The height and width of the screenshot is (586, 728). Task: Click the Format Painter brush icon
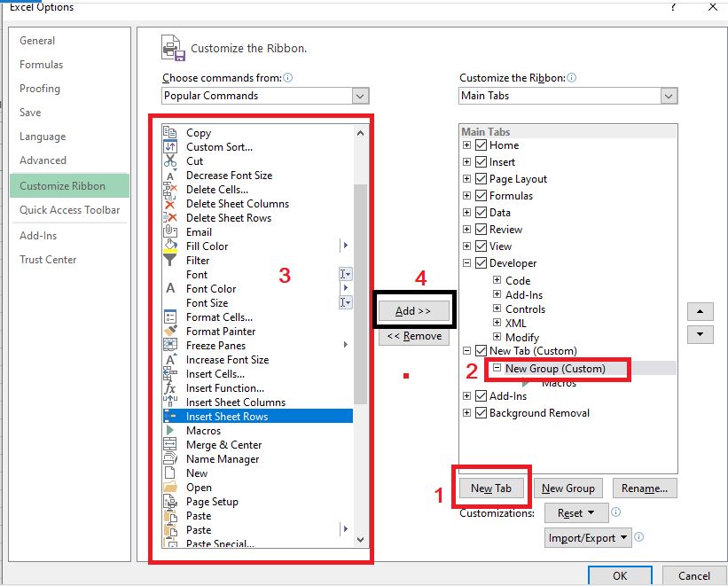pyautogui.click(x=170, y=331)
